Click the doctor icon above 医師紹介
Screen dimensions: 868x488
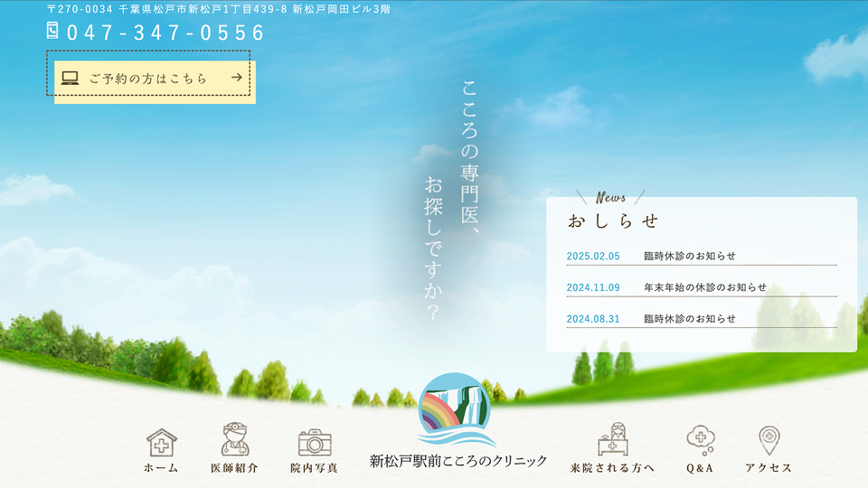coord(235,439)
